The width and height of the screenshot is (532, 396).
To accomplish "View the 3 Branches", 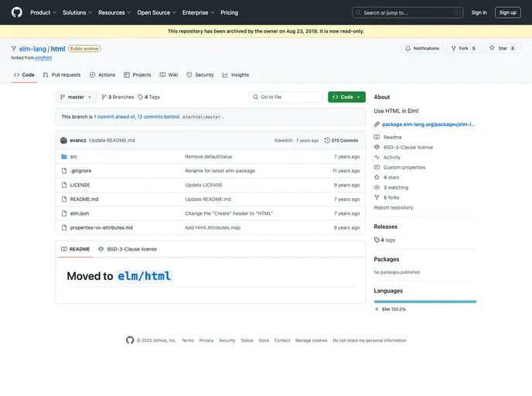I will [118, 97].
